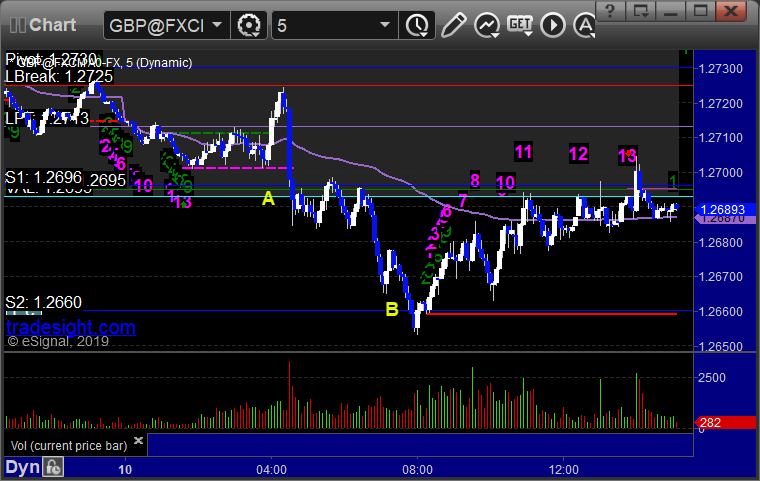
Task: Click the 08:00 time axis label
Action: click(x=417, y=470)
